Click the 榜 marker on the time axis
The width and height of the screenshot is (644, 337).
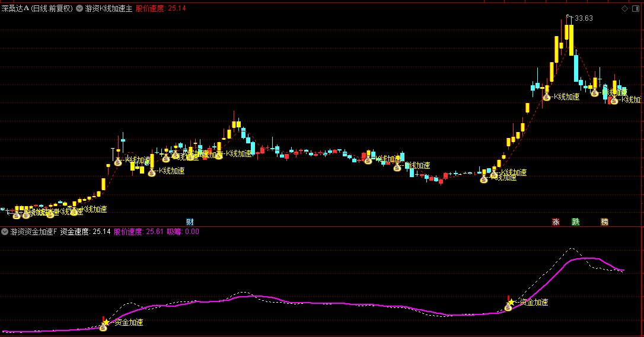point(605,222)
